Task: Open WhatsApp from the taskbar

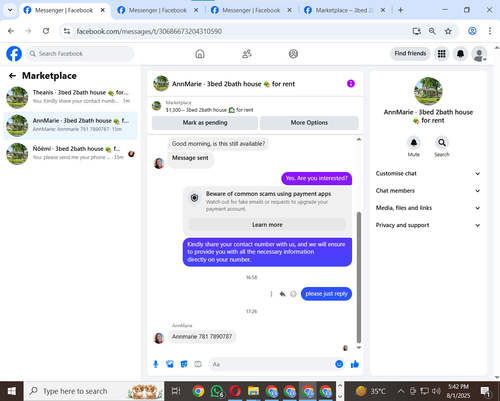Action: (217, 391)
